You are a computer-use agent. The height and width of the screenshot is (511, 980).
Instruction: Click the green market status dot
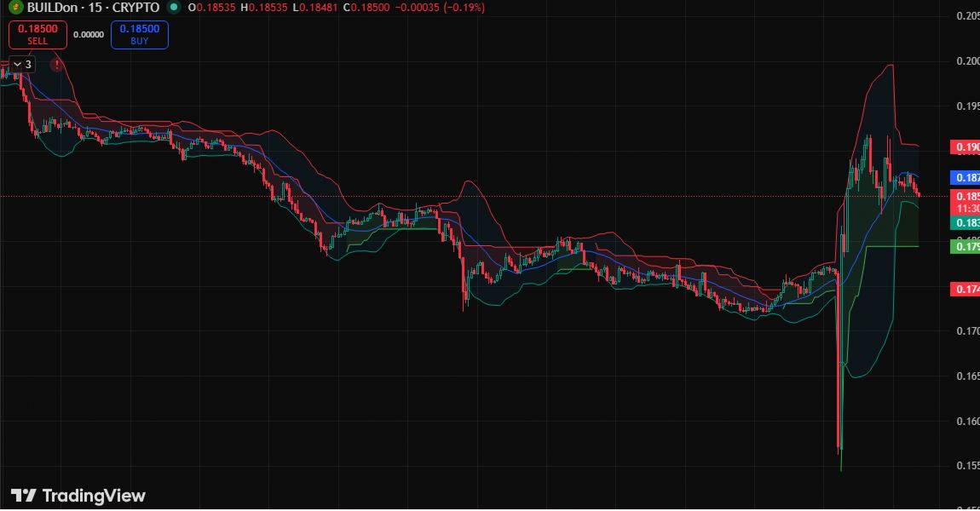174,8
